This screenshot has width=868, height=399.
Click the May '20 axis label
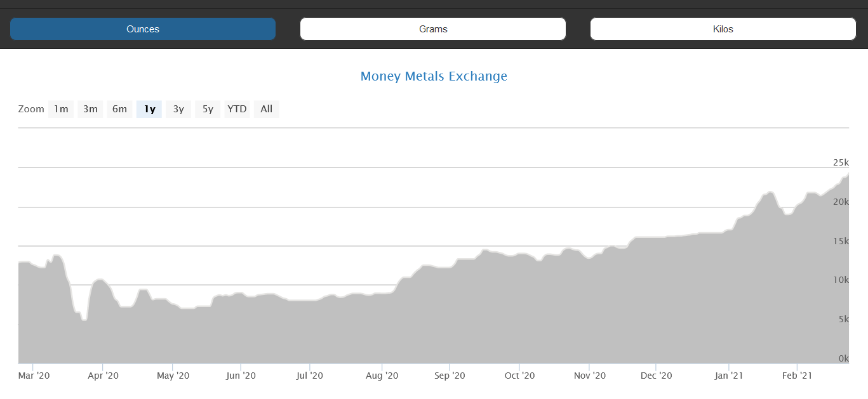pos(173,376)
